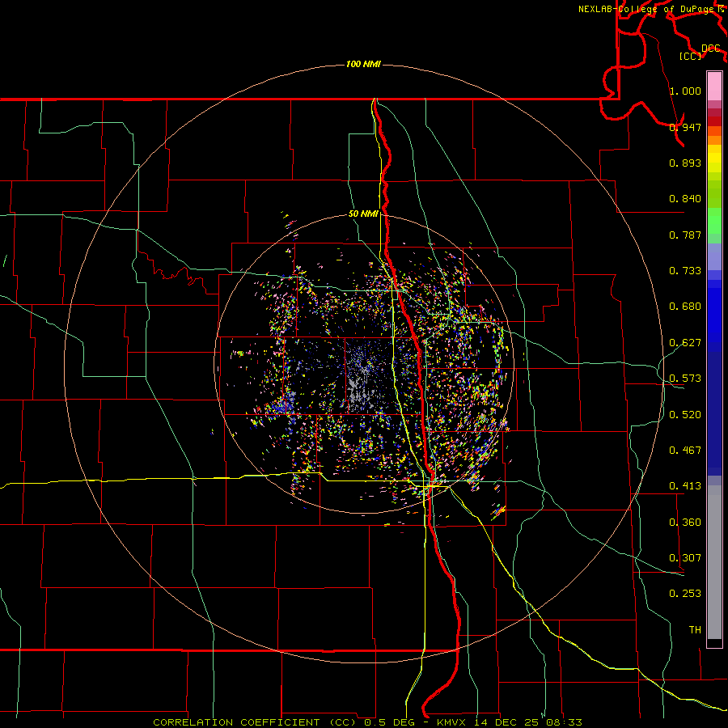Click the 0.253 scale label
Screen dimensions: 728x728
pos(685,594)
